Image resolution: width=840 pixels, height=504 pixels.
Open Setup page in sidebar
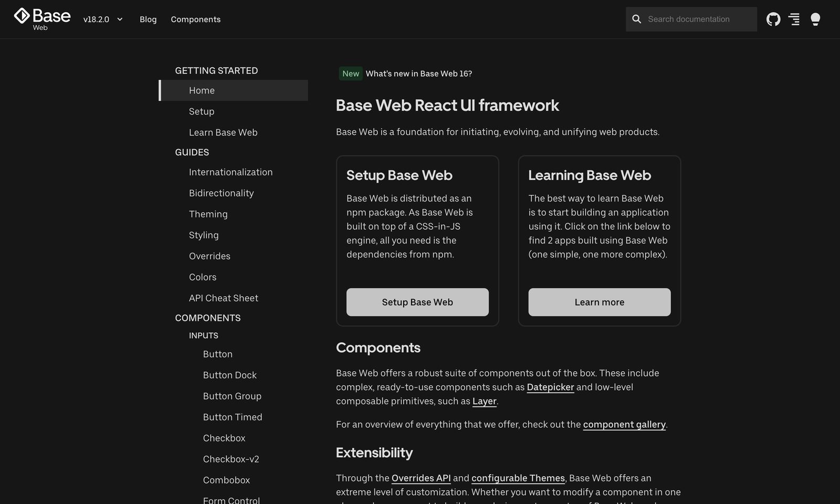coord(202,111)
